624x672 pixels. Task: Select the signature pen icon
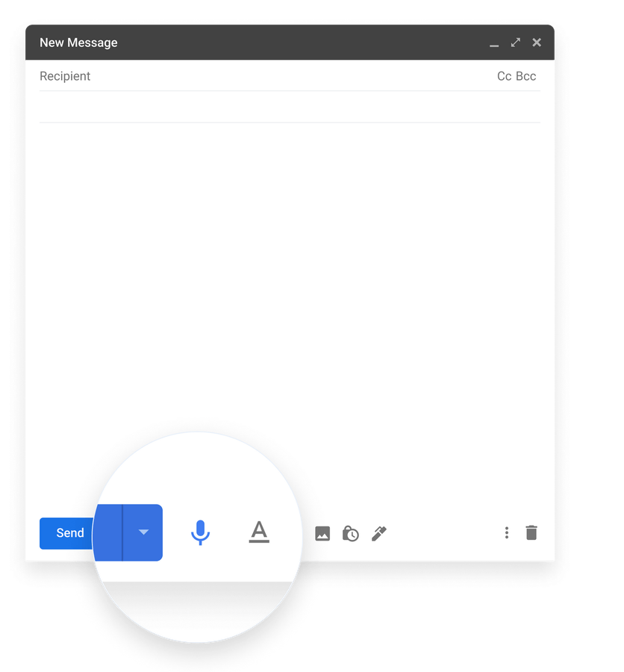point(378,533)
